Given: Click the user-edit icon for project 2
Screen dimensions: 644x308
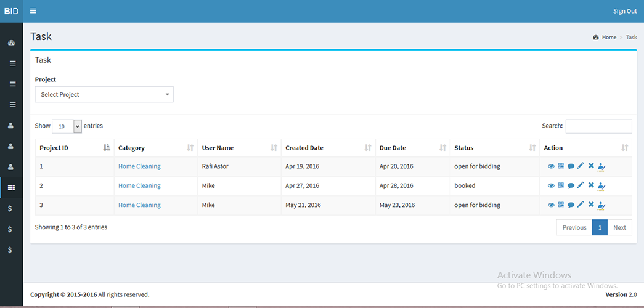Looking at the screenshot, I should pyautogui.click(x=601, y=185).
